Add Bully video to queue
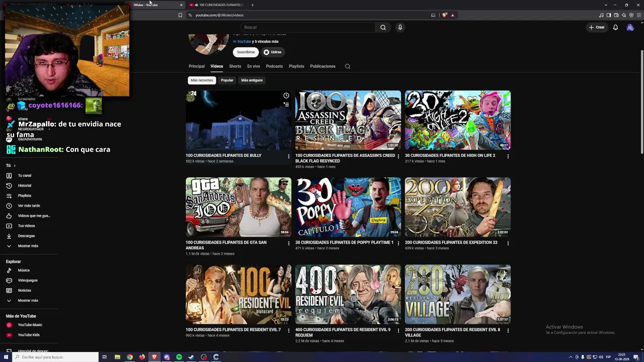This screenshot has width=644, height=362. [x=286, y=105]
